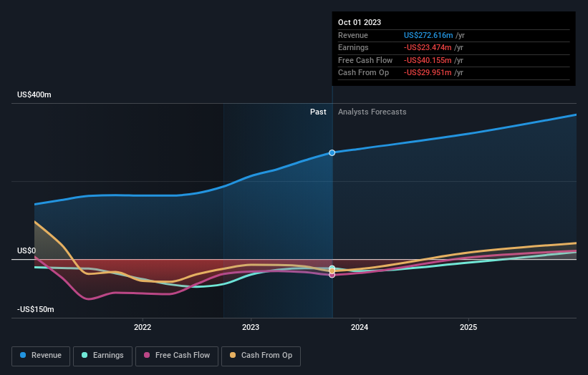588x375 pixels.
Task: Click the -US$23.474m earnings value
Action: [x=428, y=47]
